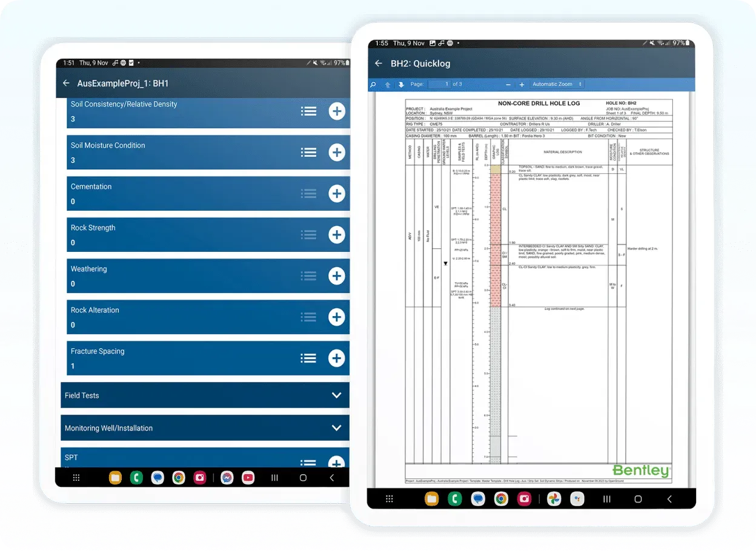Zoom out the PDF with minus
Screen dimensions: 756x551
coord(508,85)
